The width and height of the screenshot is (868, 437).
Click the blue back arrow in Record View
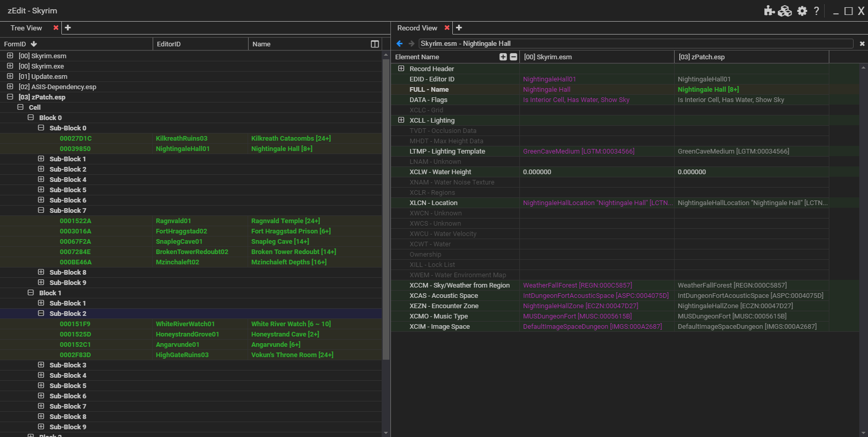tap(399, 44)
